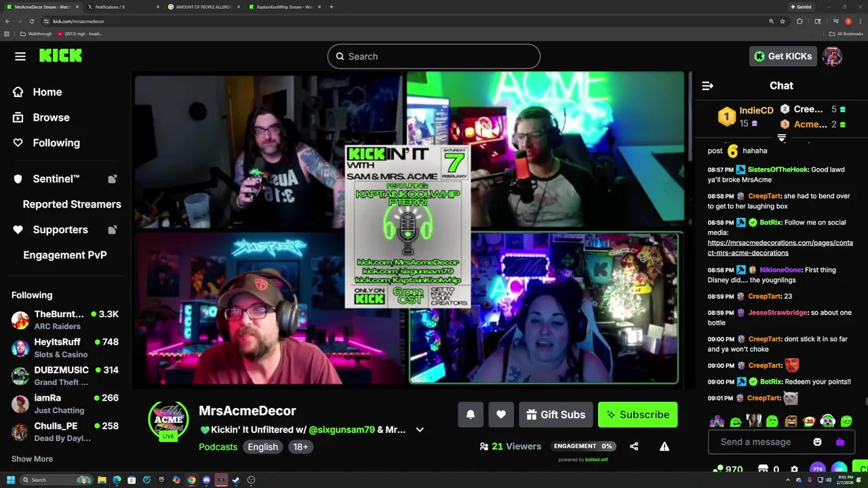Select the English language tag
Screen dimensions: 868x488
(x=262, y=447)
